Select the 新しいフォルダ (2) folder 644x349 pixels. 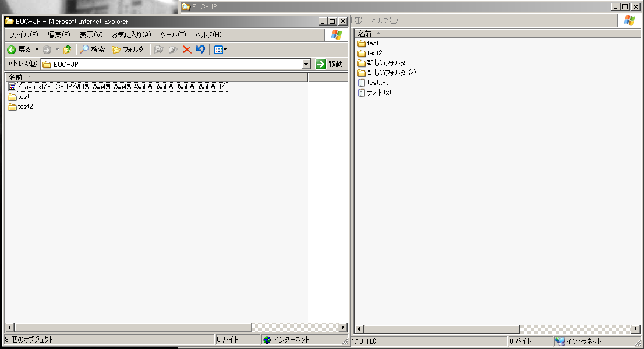point(387,73)
